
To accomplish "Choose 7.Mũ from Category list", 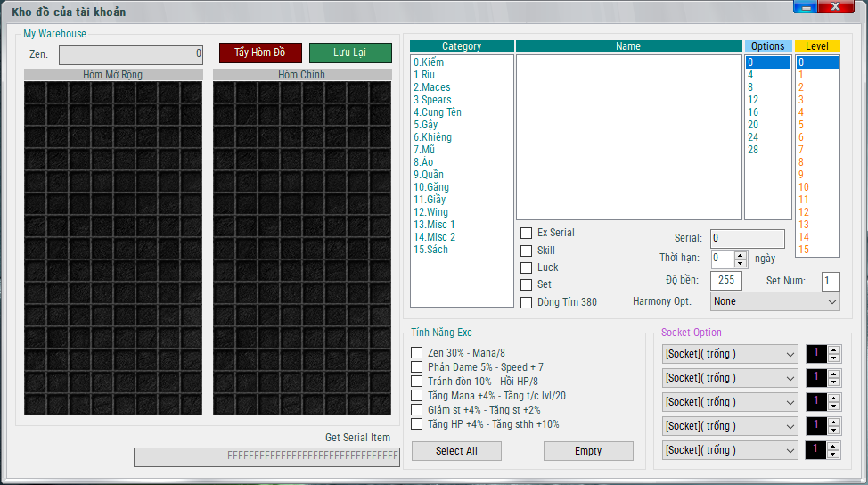I will coord(424,150).
